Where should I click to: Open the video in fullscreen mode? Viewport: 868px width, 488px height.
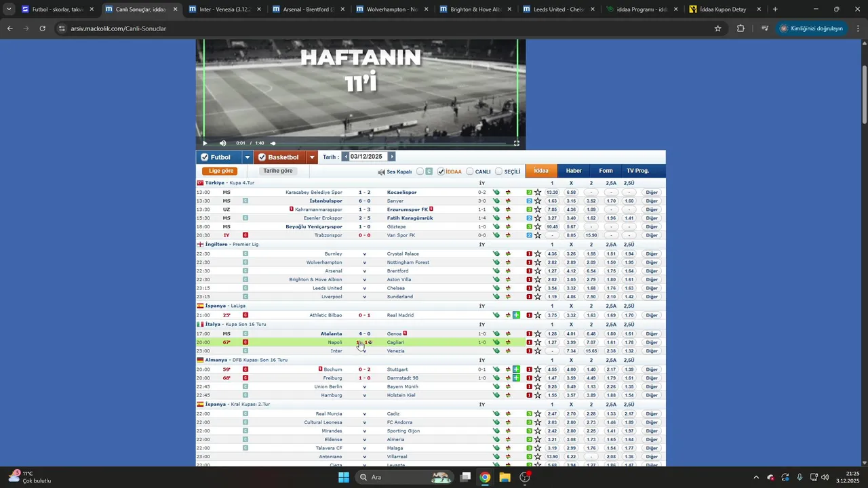pos(517,143)
